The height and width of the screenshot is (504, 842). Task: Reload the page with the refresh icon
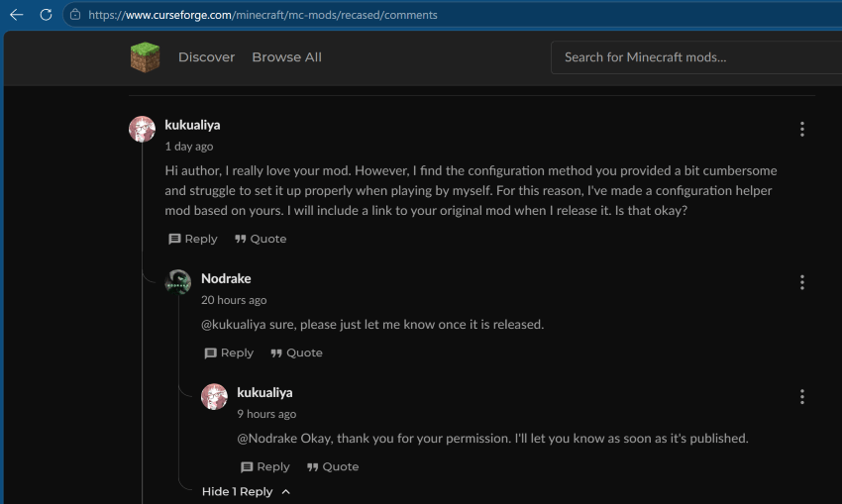[x=47, y=15]
